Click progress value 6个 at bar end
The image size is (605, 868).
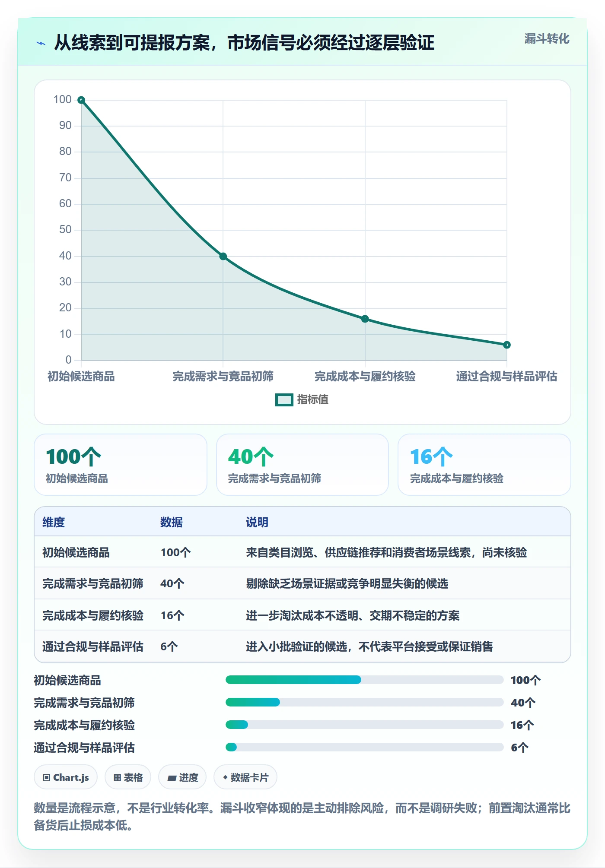click(519, 748)
